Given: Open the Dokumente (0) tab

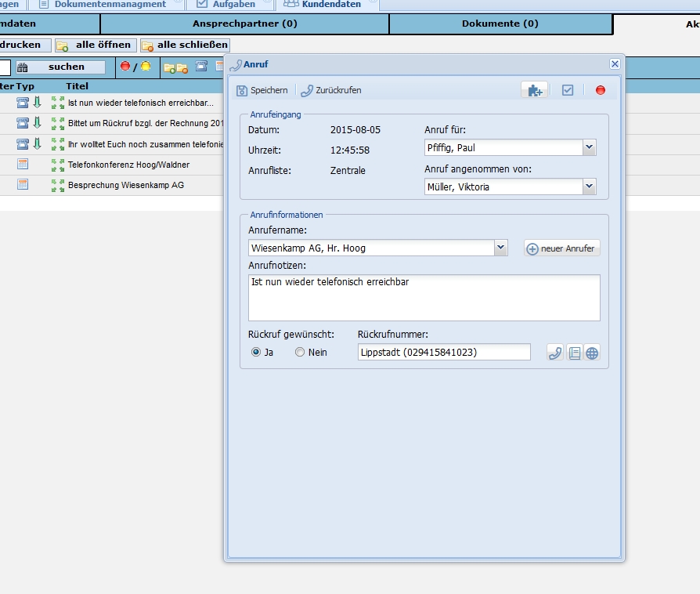Looking at the screenshot, I should [x=500, y=24].
